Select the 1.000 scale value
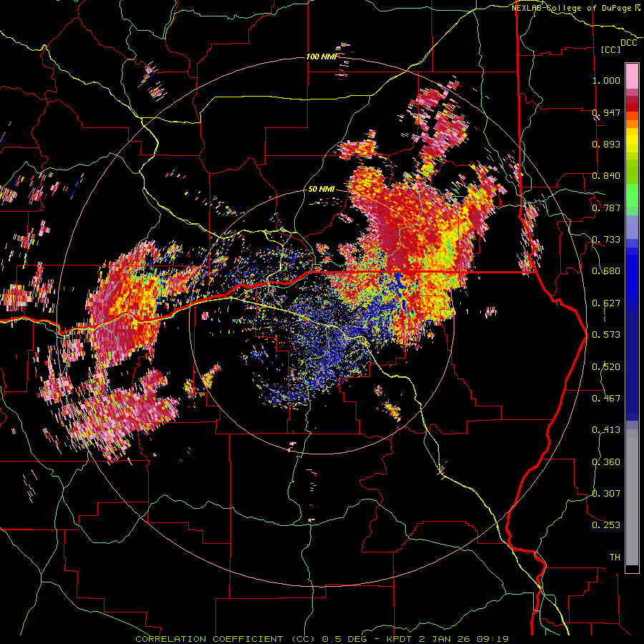The height and width of the screenshot is (644, 644). (x=606, y=80)
